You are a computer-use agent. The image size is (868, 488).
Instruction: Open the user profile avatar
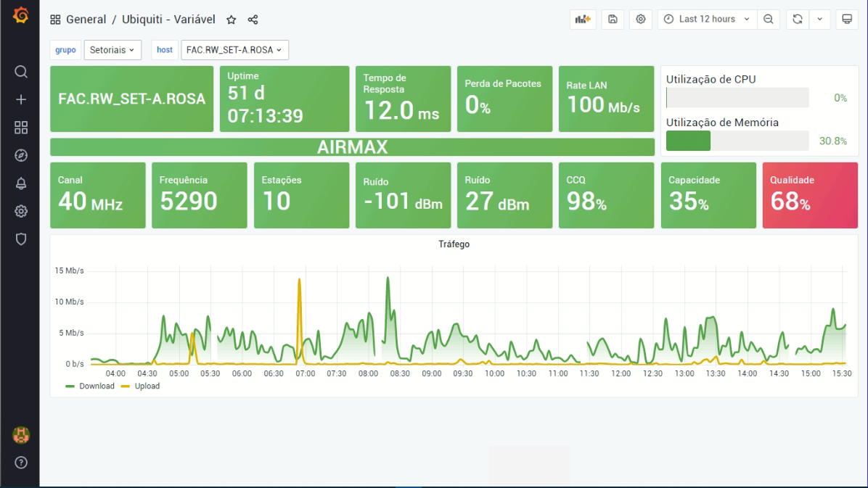pos(21,436)
